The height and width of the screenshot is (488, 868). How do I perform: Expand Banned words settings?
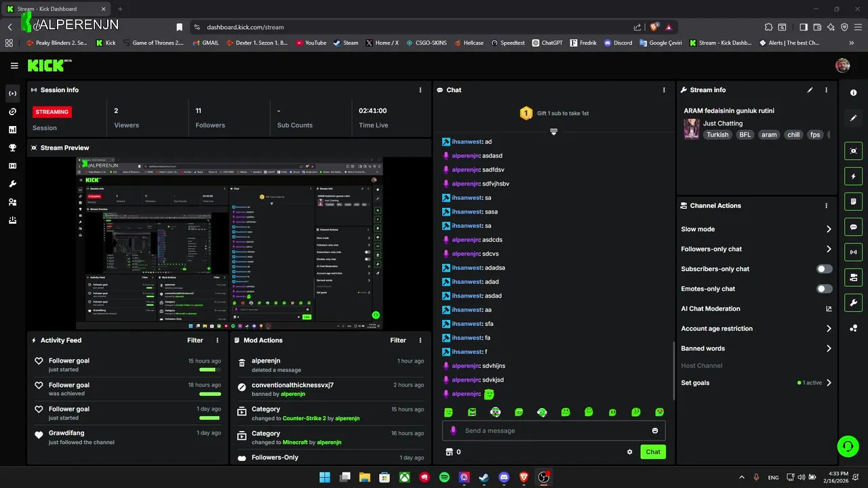tap(829, 348)
